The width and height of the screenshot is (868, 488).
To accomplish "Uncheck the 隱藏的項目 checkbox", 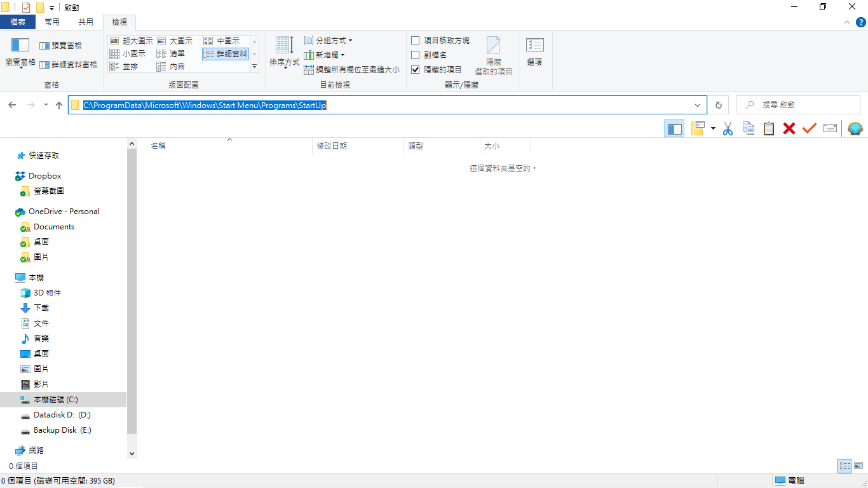I will 416,69.
